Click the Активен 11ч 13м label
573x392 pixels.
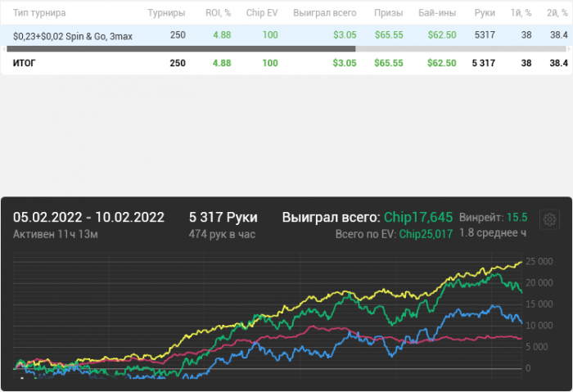55,234
